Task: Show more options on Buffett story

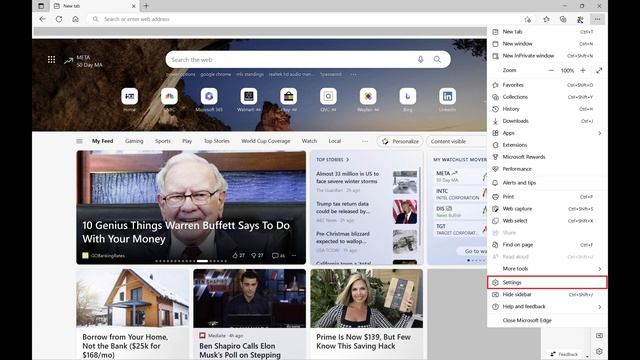Action: (x=294, y=256)
